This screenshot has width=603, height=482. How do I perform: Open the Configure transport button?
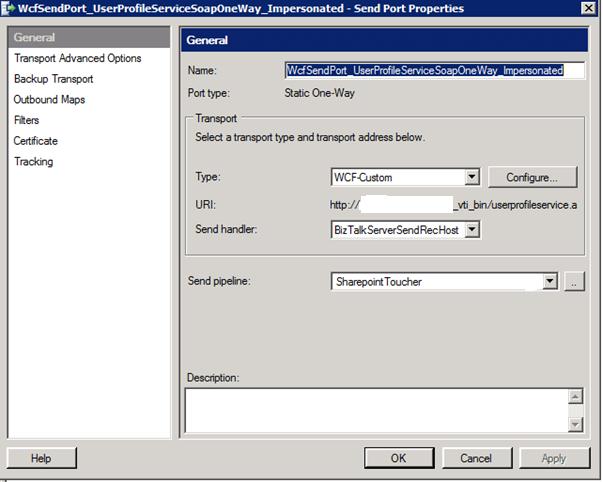[x=532, y=177]
